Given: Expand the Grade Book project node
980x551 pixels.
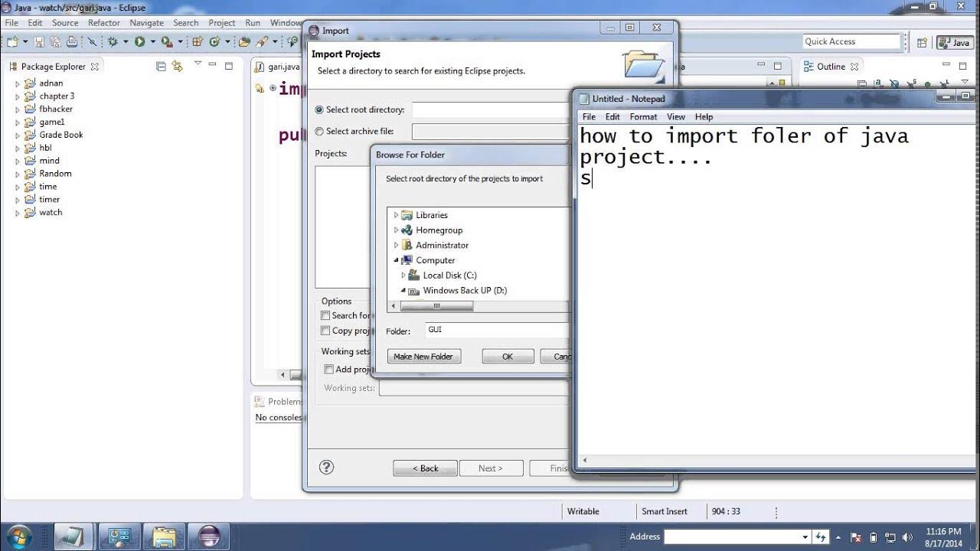Looking at the screenshot, I should 18,135.
